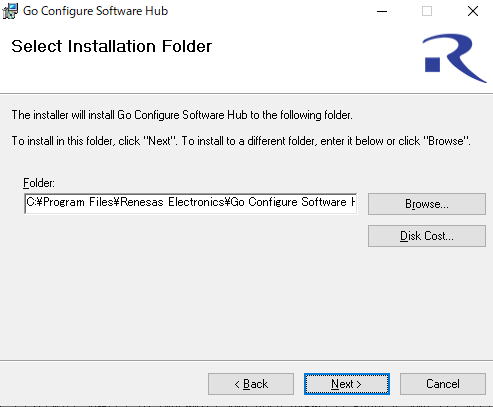Click the "Folder:" label above the path
493x407 pixels.
point(39,183)
